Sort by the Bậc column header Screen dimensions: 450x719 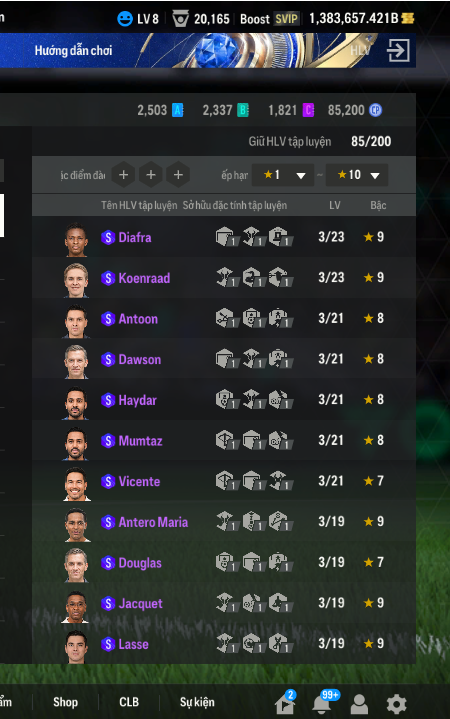point(378,205)
